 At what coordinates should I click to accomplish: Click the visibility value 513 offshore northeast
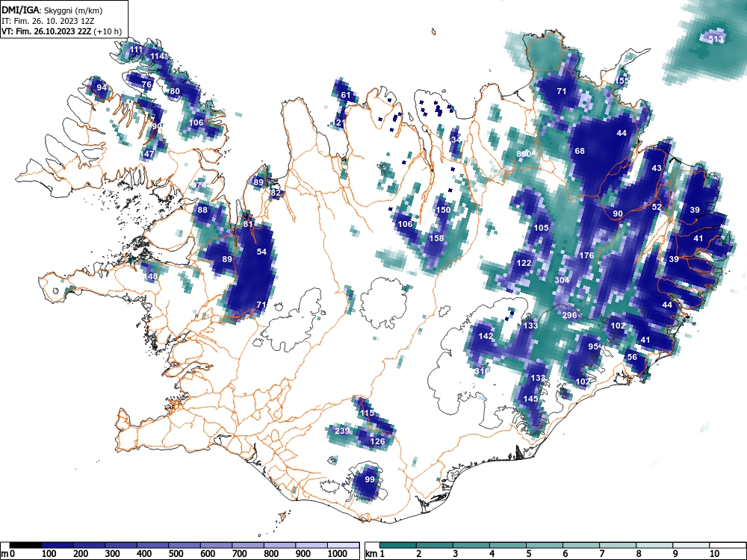[716, 39]
